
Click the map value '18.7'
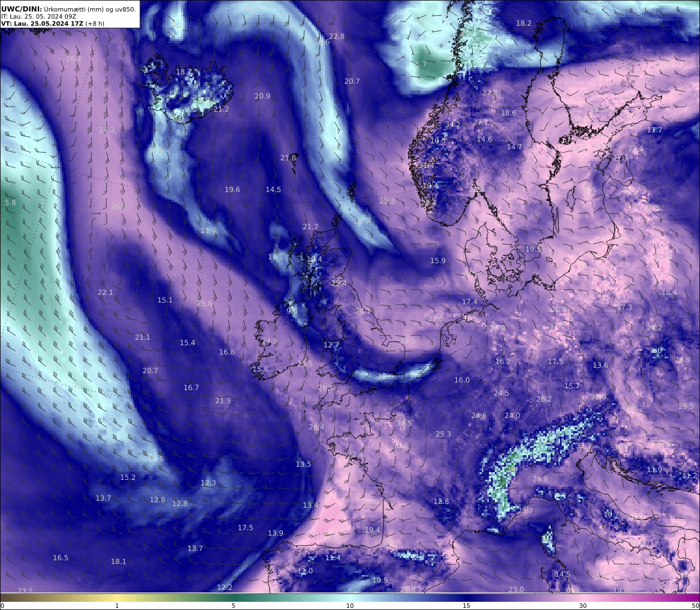184,72
